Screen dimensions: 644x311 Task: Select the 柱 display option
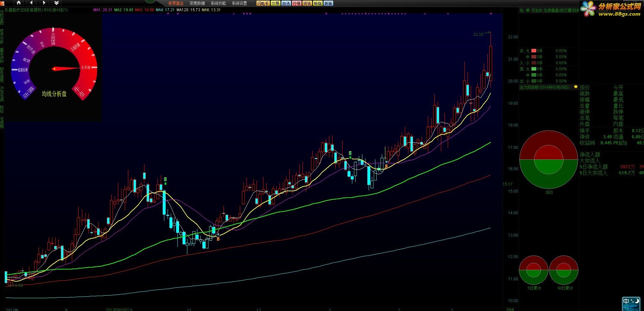click(x=522, y=11)
